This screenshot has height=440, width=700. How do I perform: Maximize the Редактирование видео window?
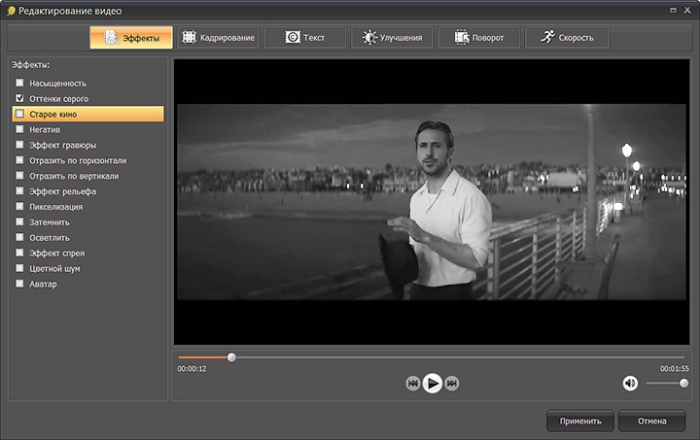[x=673, y=10]
